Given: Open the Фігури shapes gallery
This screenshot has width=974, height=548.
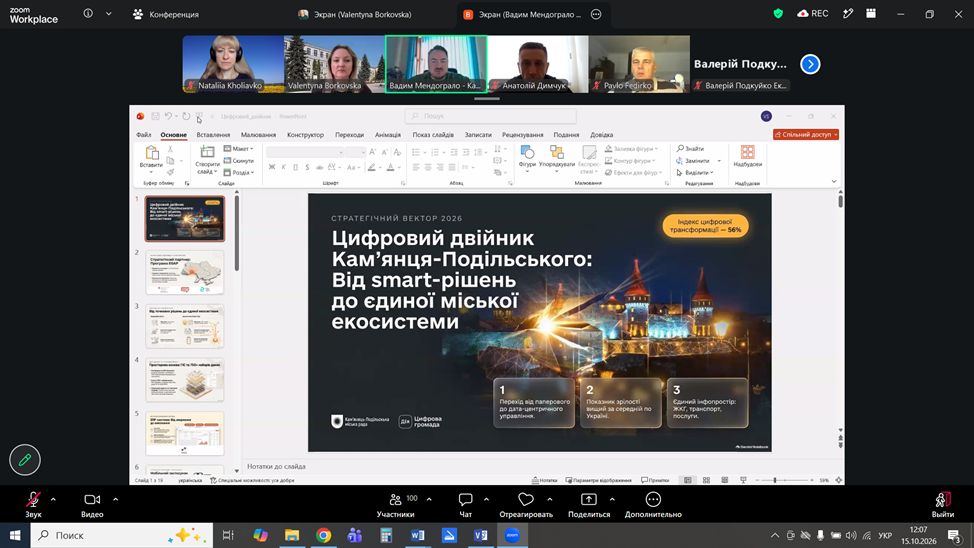Looking at the screenshot, I should tap(527, 157).
